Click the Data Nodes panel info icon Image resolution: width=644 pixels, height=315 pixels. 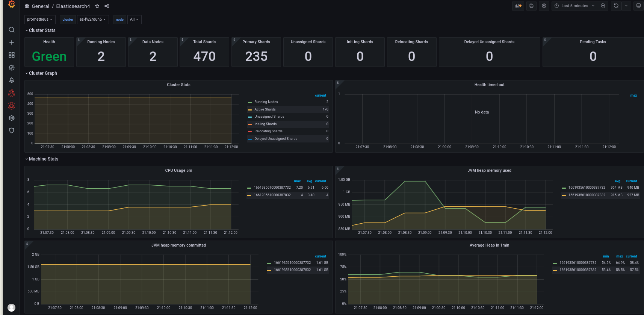(131, 39)
